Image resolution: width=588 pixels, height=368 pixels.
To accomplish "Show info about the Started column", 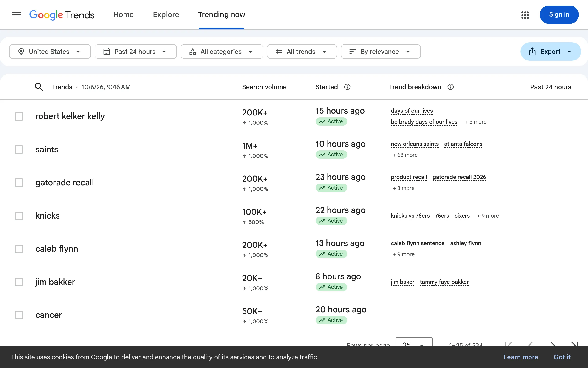I will point(347,87).
